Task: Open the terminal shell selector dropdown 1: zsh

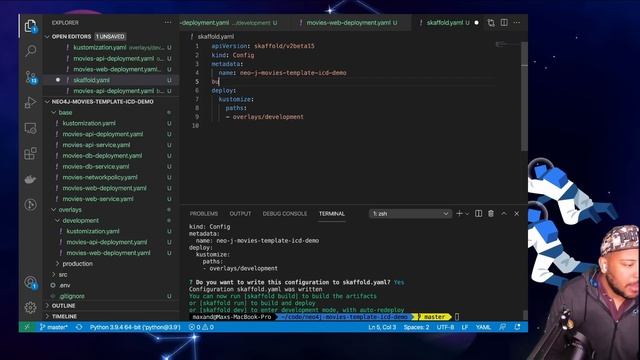Action: point(410,213)
